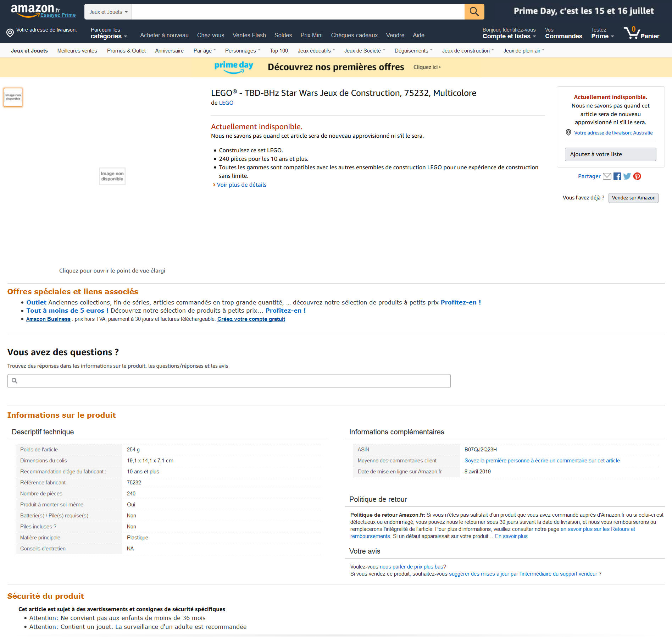672x637 pixels.
Task: Click the ASIN value 'B07QJ2Q23H'
Action: click(x=481, y=450)
